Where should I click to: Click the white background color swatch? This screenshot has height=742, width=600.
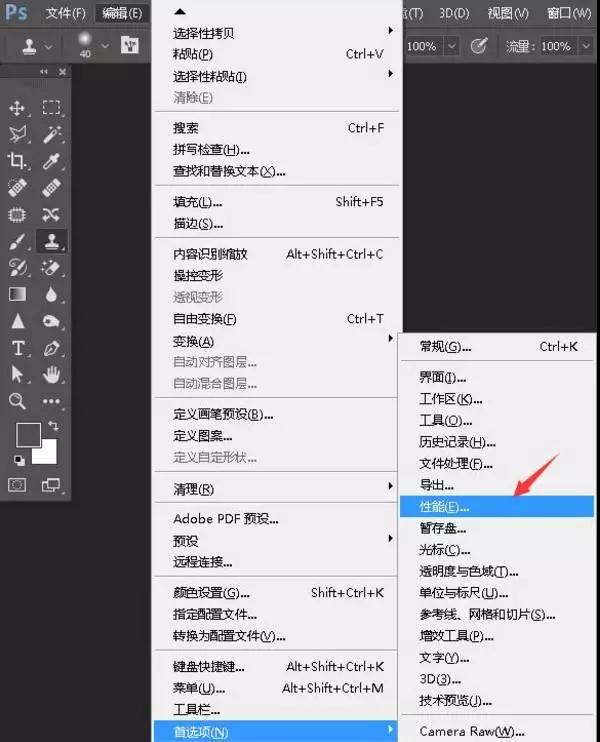click(x=46, y=453)
